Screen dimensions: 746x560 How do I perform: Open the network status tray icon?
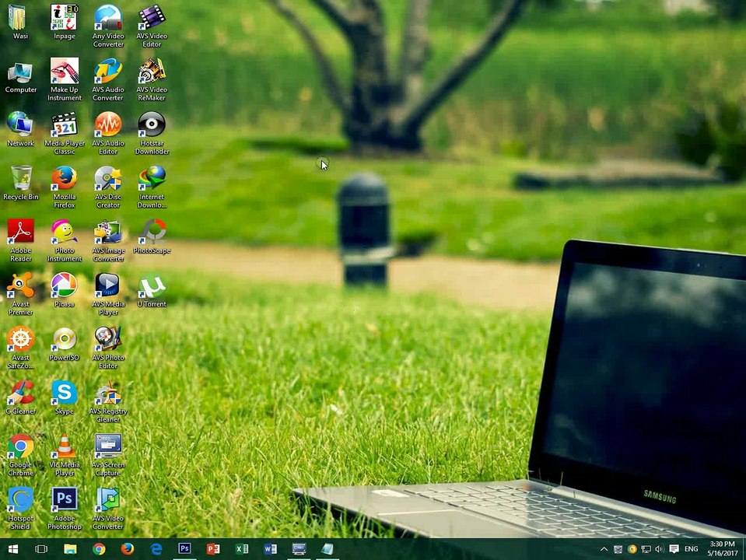646,549
